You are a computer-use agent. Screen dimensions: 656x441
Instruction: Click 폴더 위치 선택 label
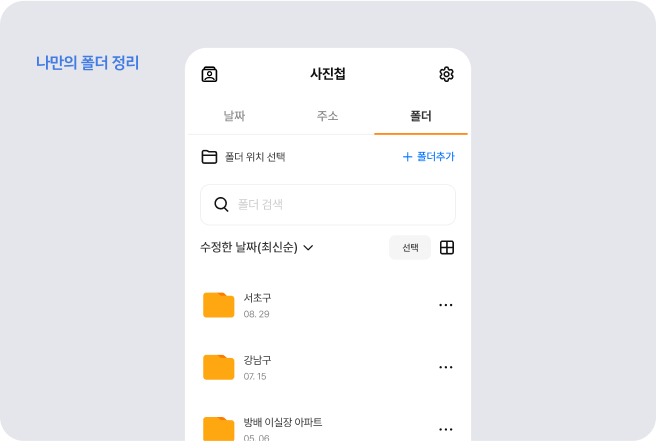tap(255, 157)
